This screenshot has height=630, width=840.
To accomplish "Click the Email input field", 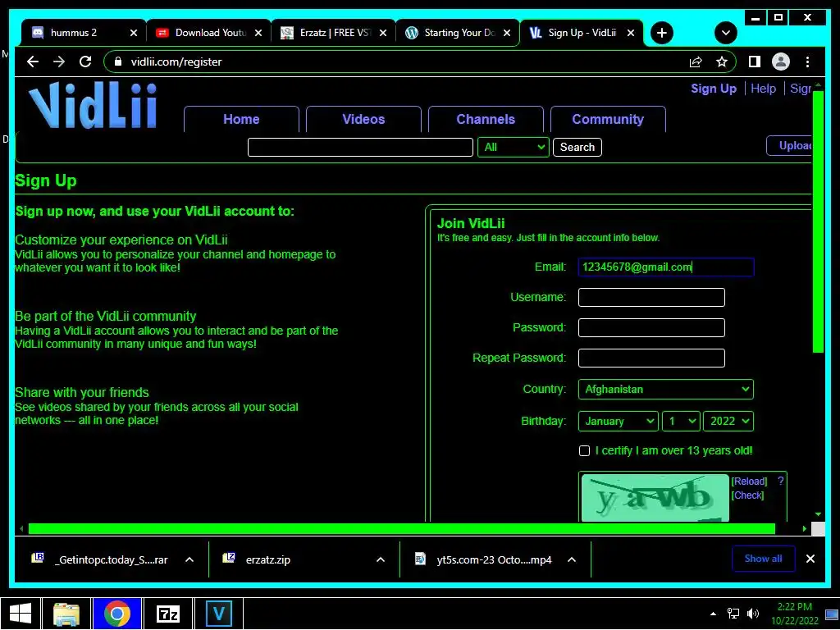I will (666, 267).
